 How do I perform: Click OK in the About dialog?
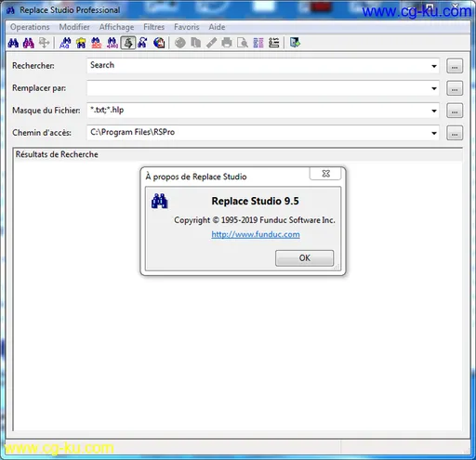304,258
